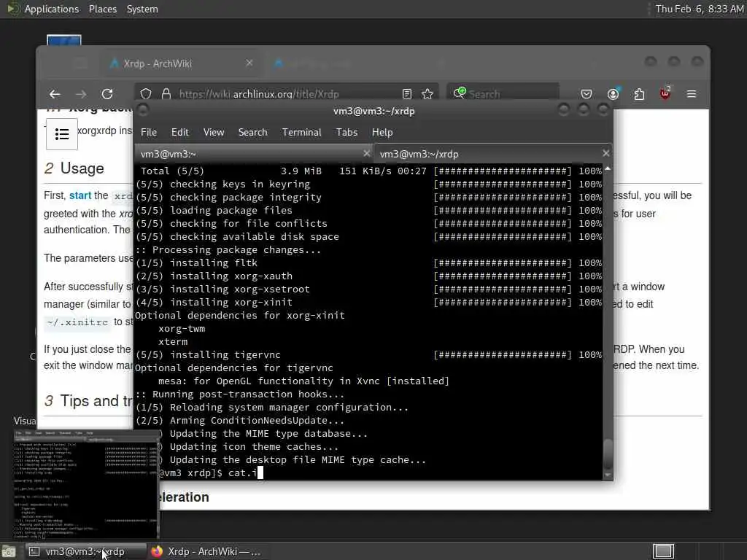Click the terminal scrollbar down arrow
Viewport: 747px width, 560px height.
point(608,475)
